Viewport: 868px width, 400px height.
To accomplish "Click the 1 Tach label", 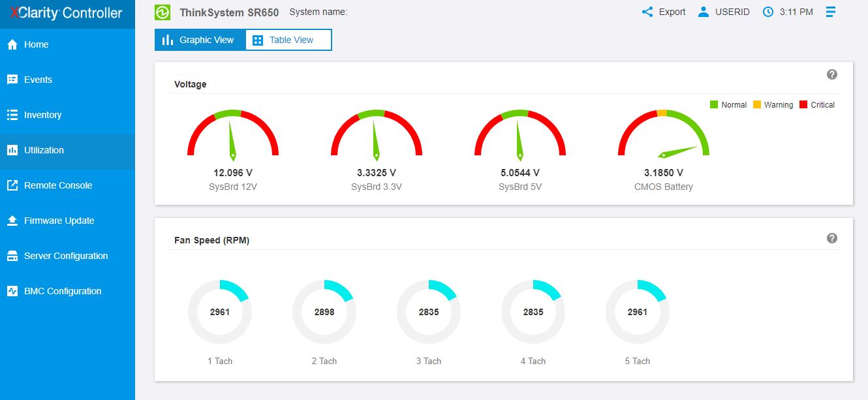I will 220,361.
